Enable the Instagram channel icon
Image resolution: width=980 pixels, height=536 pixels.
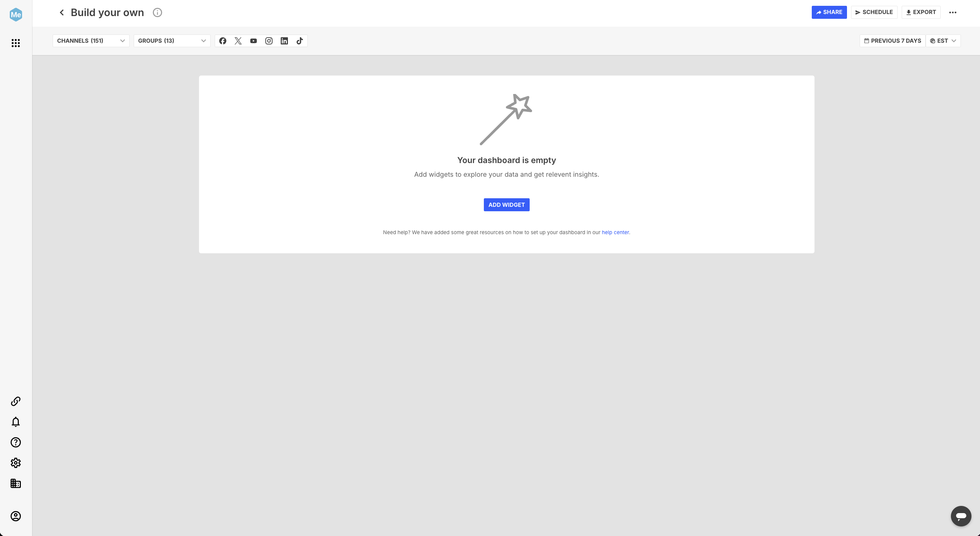[x=269, y=41]
